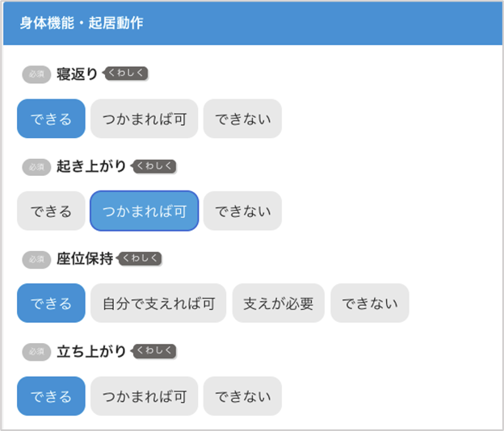Click the 必須 badge beside 座位保持
The image size is (504, 431).
[x=36, y=259]
